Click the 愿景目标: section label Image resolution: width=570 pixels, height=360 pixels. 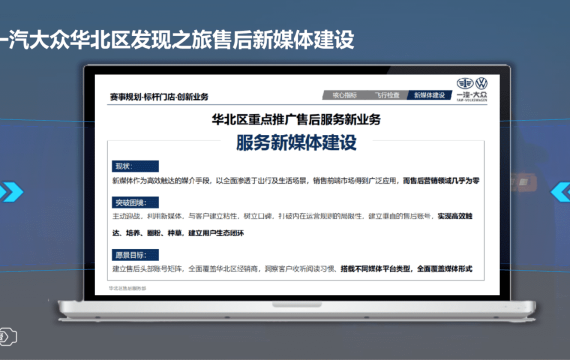point(135,255)
